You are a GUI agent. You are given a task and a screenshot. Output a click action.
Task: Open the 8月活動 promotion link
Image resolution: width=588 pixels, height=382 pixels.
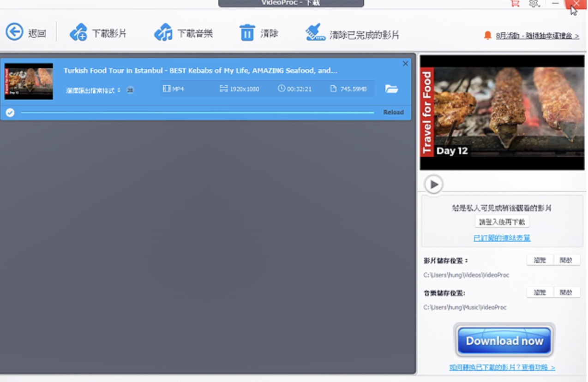pyautogui.click(x=538, y=36)
